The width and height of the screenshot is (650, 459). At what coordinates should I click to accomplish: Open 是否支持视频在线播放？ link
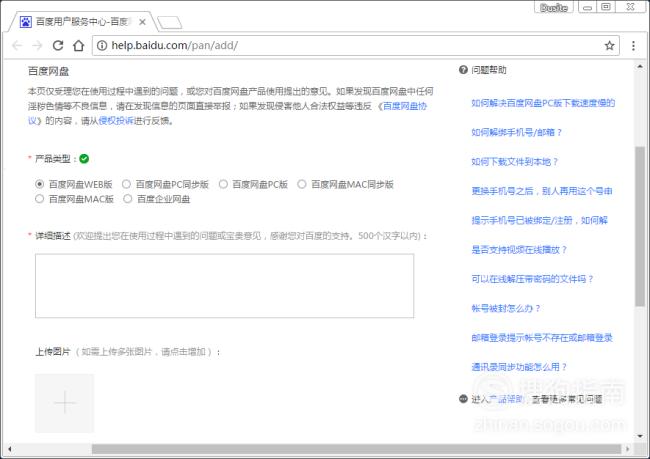(x=519, y=250)
